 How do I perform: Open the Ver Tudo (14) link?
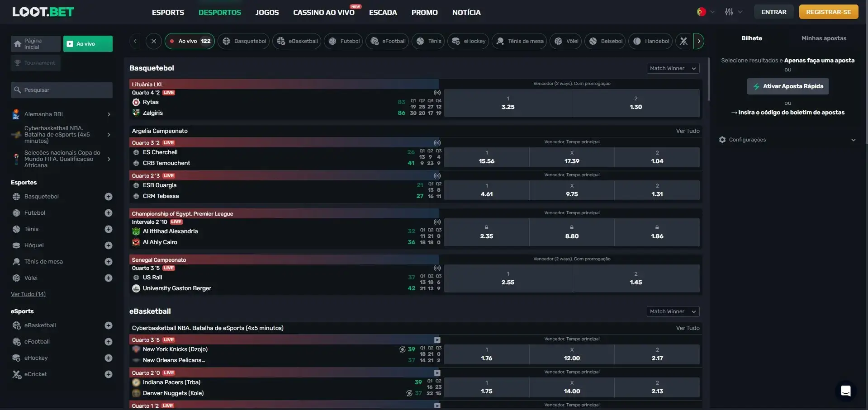pyautogui.click(x=28, y=294)
